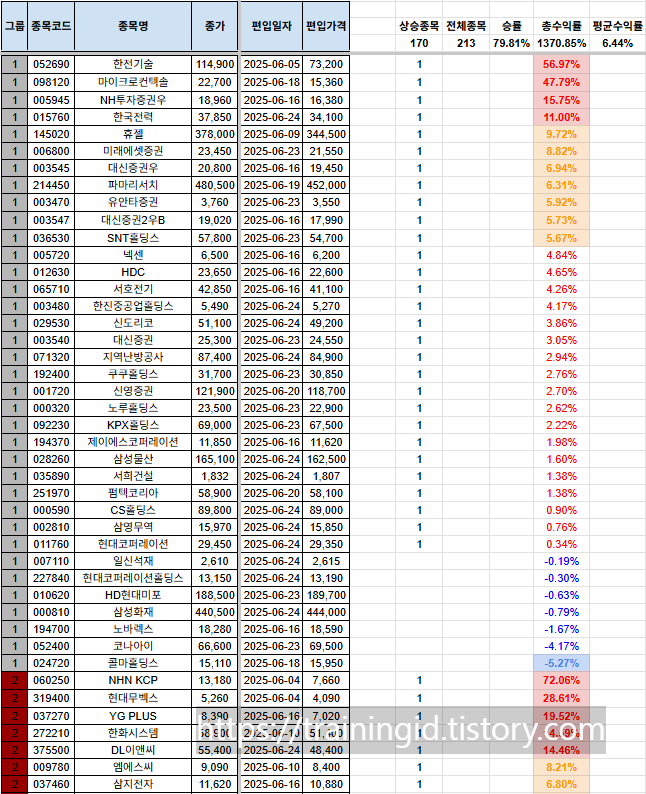Select the 종목명 column header
Screen dimensions: 646x794
pyautogui.click(x=133, y=26)
